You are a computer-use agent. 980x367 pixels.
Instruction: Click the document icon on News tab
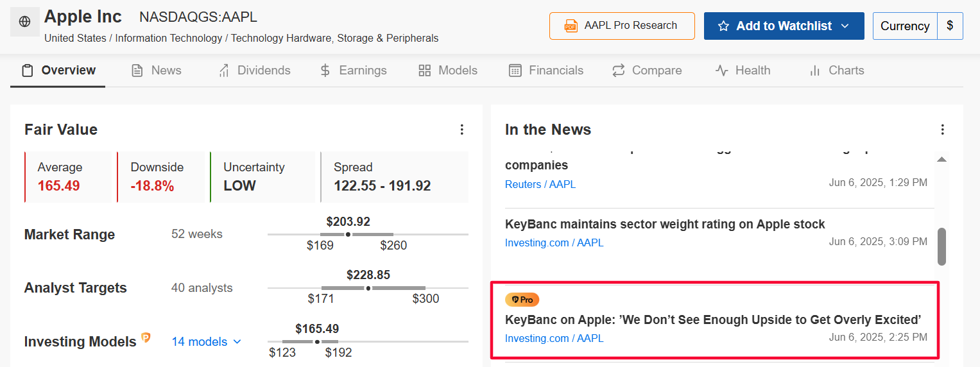(x=137, y=71)
